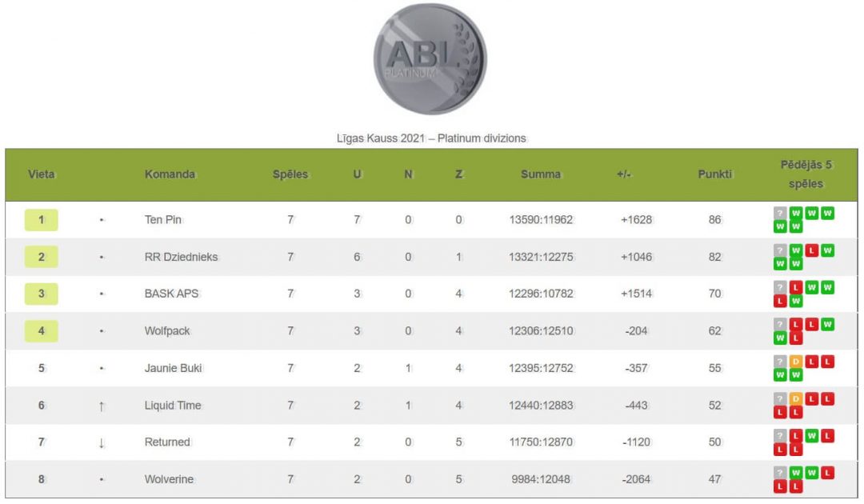Image resolution: width=864 pixels, height=504 pixels.
Task: Click the yellow position 1 badge
Action: 42,220
